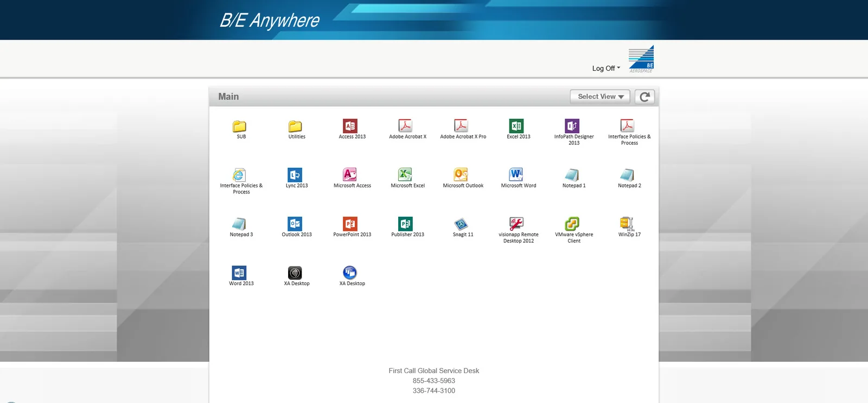This screenshot has width=868, height=403.
Task: Click the phone number 336-744-3100
Action: pyautogui.click(x=434, y=391)
